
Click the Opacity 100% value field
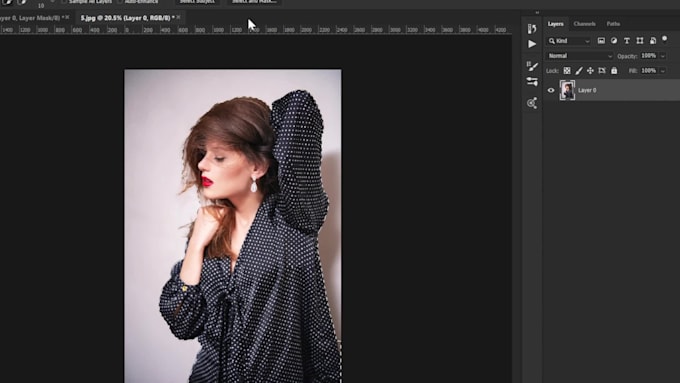pyautogui.click(x=649, y=56)
